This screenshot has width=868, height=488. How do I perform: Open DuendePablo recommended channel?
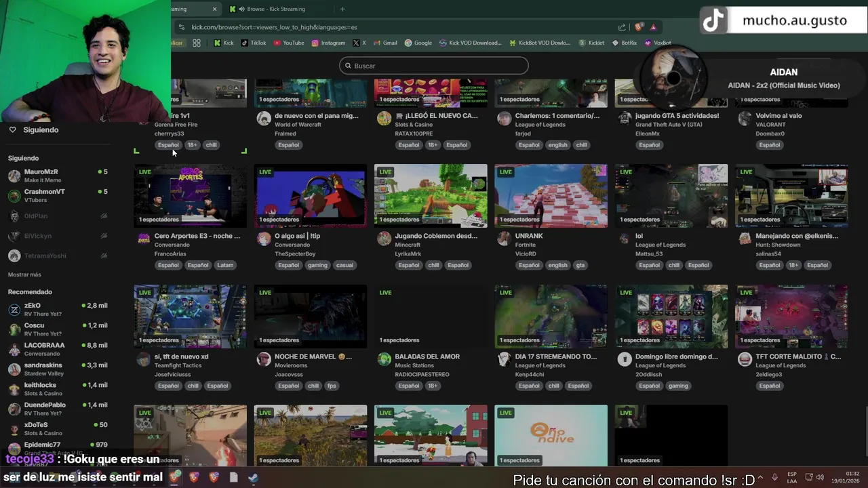[x=58, y=409]
